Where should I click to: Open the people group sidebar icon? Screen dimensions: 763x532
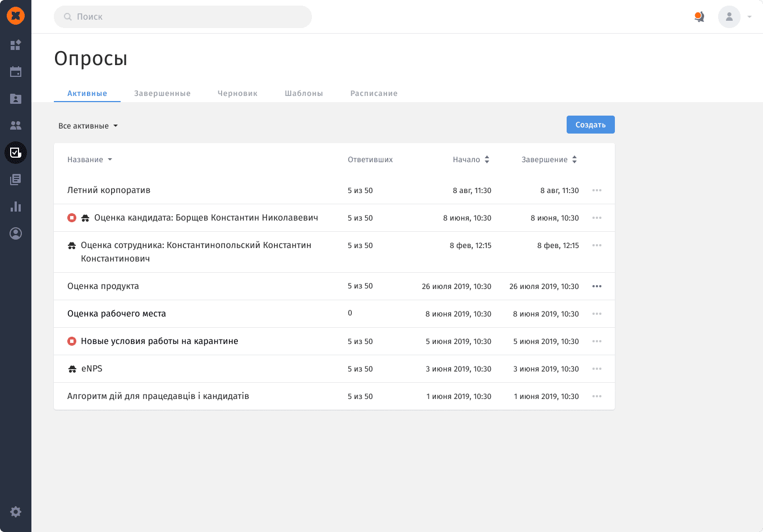pyautogui.click(x=16, y=126)
